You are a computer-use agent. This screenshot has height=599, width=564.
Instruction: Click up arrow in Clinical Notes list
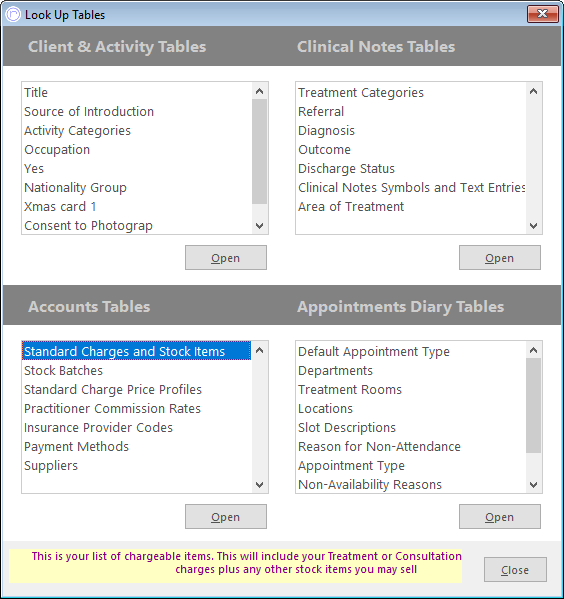(x=533, y=91)
